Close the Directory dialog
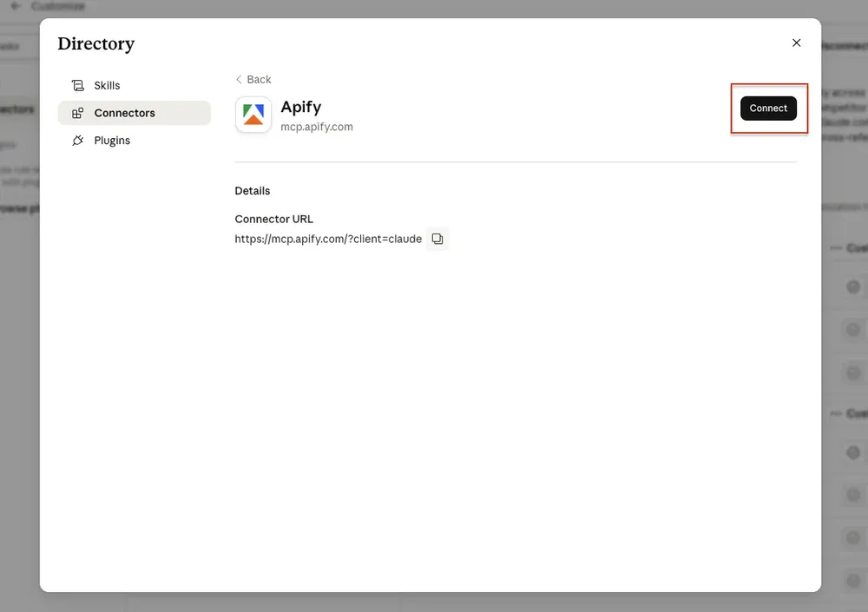This screenshot has height=612, width=868. point(796,43)
